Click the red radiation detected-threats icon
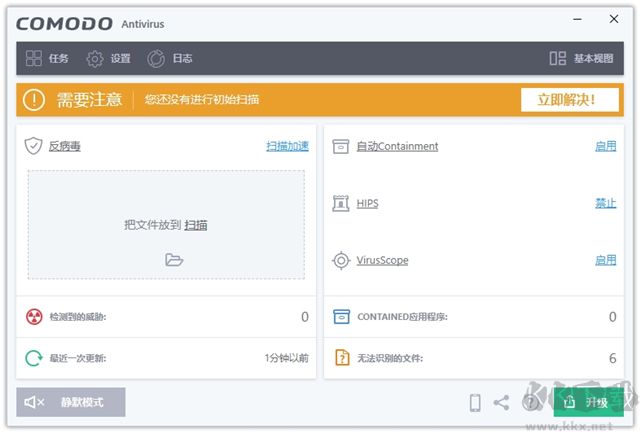This screenshot has height=433, width=640. (34, 317)
